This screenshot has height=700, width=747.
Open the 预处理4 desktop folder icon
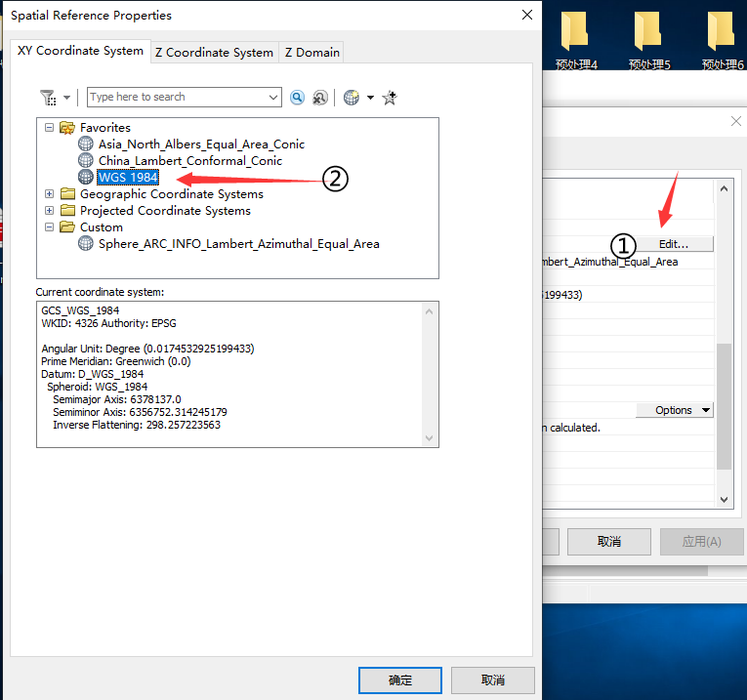575,32
